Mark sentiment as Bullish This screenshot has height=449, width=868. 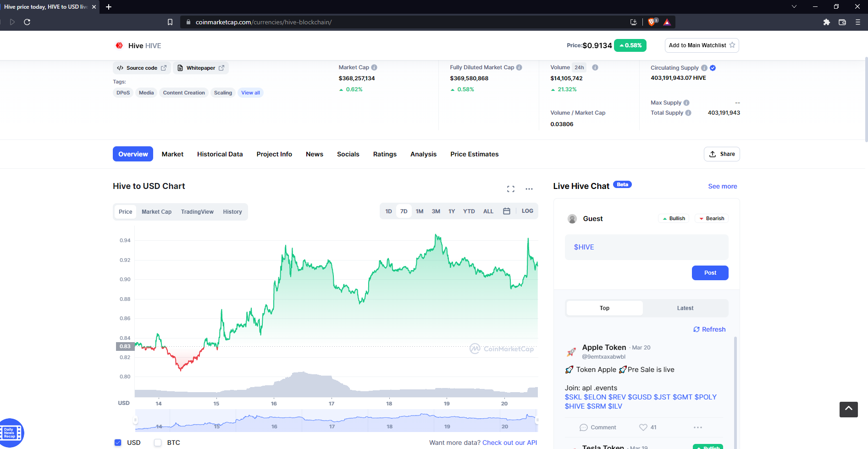click(674, 218)
